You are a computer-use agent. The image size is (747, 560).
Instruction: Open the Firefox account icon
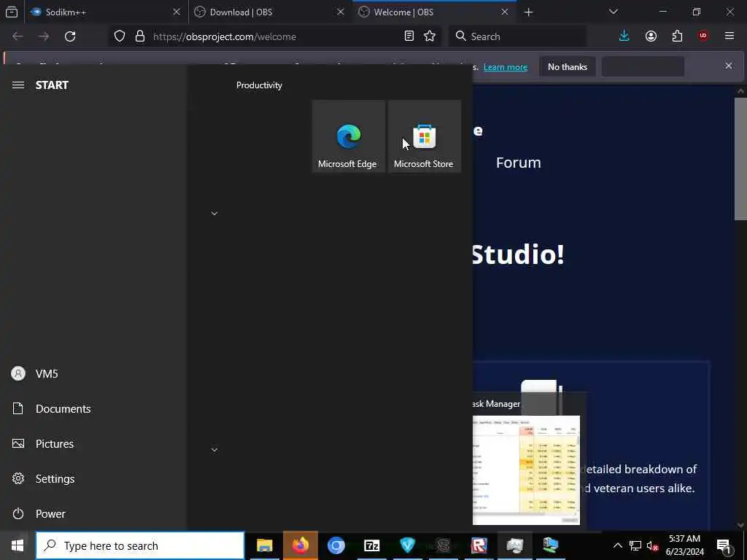click(x=651, y=36)
